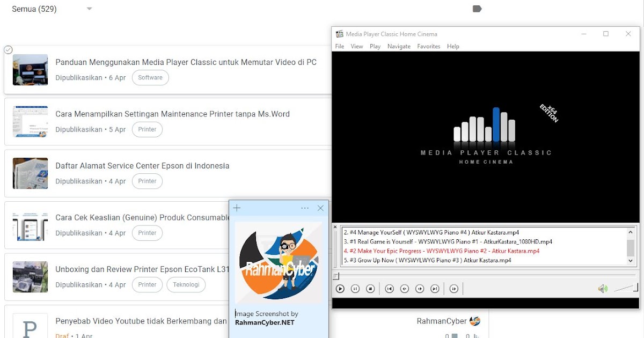The height and width of the screenshot is (338, 644).
Task: Click the P placeholder thumbnail of the draft post
Action: (30, 326)
